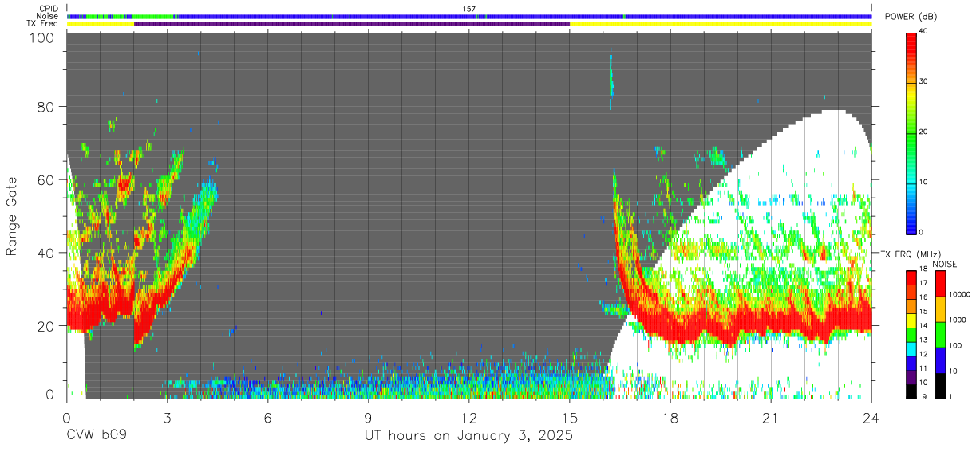The height and width of the screenshot is (452, 980).
Task: Click the 6 hour tick label
Action: (268, 419)
